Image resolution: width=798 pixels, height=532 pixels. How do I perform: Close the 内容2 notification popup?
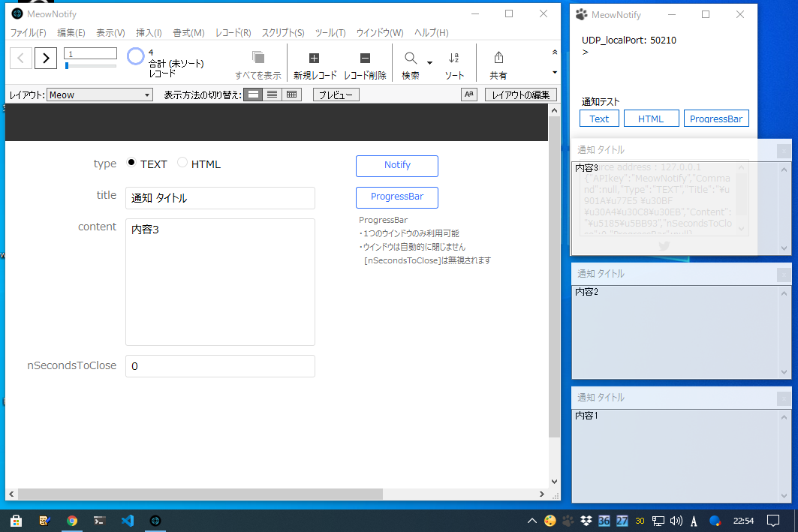coord(784,275)
